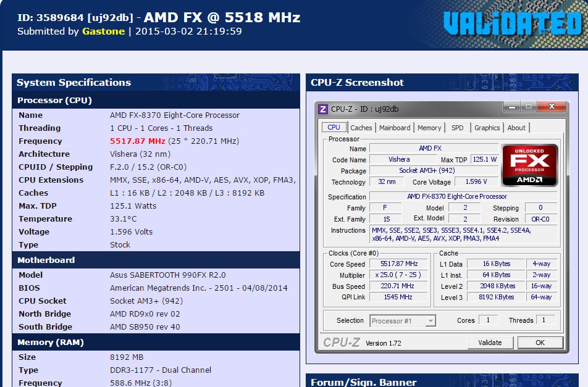Click the North Bridge value AMD RD9x0 rev 02
The height and width of the screenshot is (387, 588).
(145, 314)
